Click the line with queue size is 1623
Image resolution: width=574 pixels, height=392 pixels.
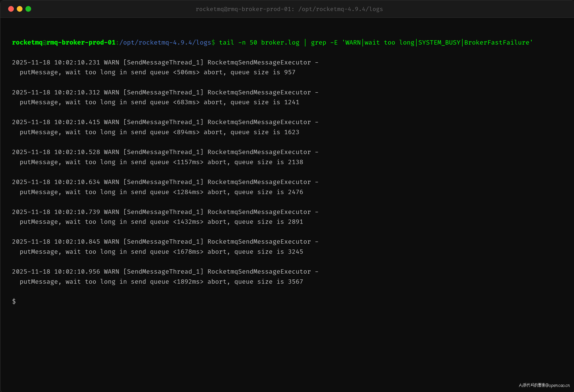160,132
